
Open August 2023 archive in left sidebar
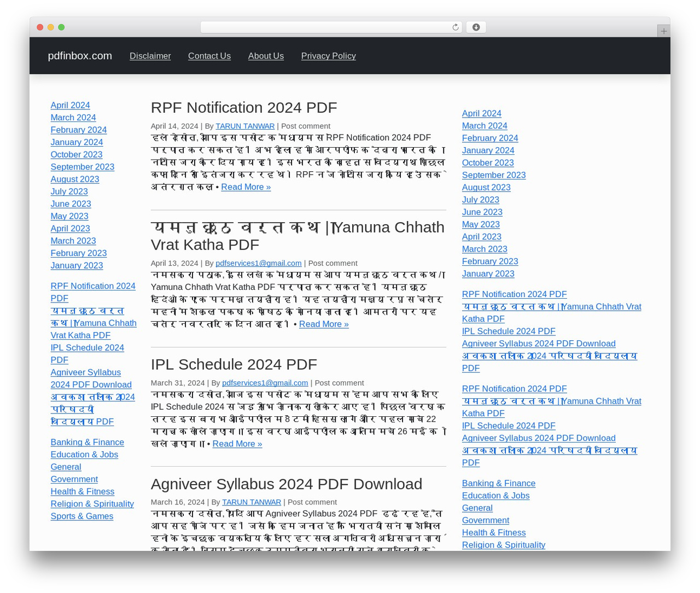(x=75, y=179)
